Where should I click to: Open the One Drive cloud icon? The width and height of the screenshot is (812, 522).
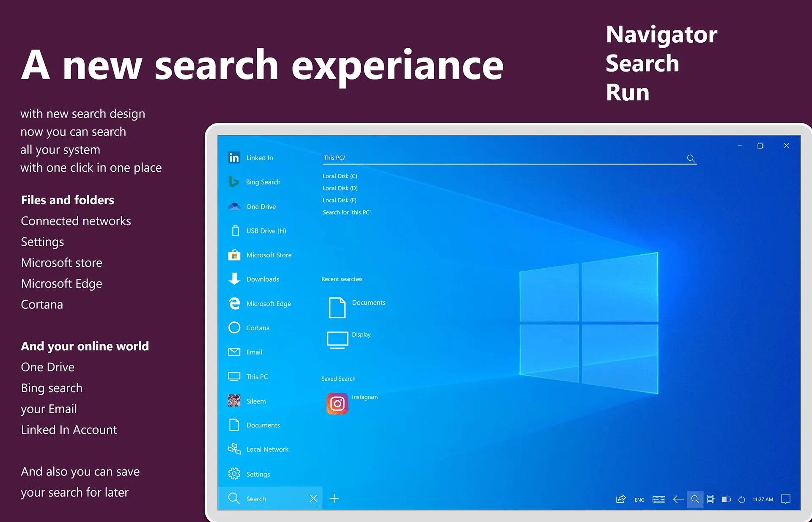(234, 206)
